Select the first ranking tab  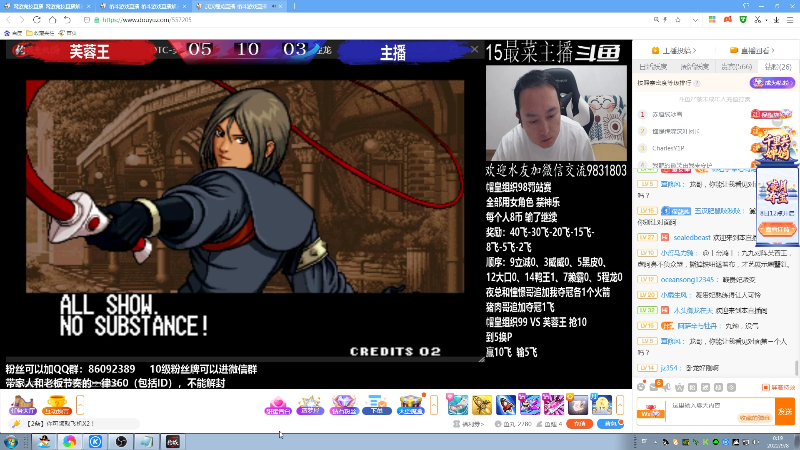coord(653,67)
